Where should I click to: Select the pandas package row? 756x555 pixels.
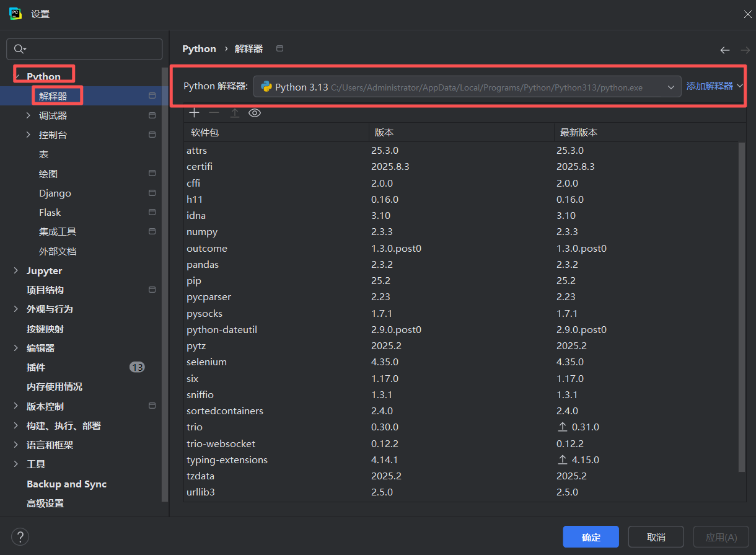click(461, 264)
